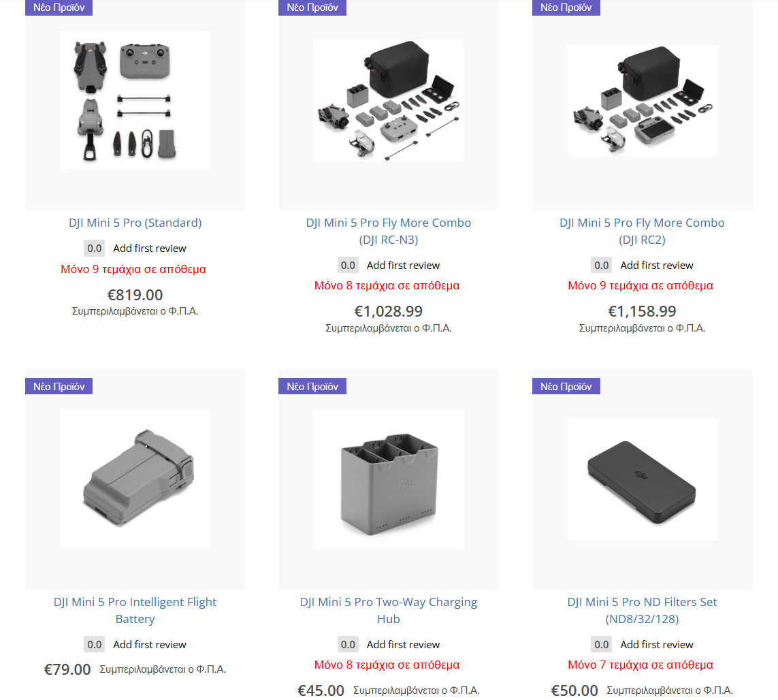
Task: Select the Νέο Προϊόν badge on the Flight Battery
Action: pos(59,386)
